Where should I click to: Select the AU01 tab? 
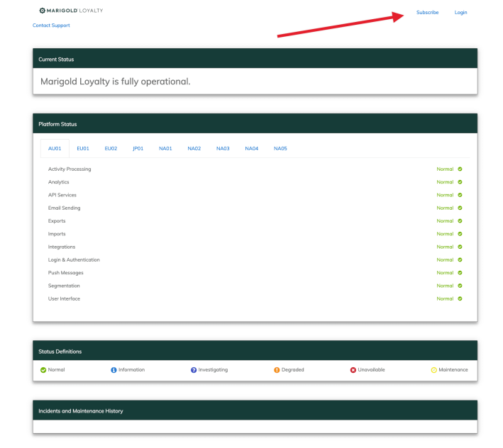point(55,149)
